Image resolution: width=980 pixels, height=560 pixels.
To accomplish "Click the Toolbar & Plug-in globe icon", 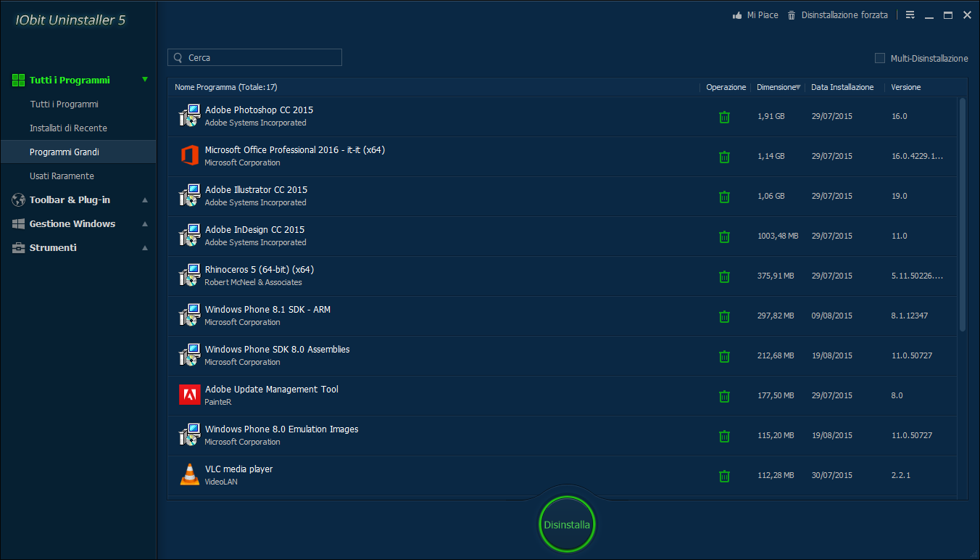I will (x=19, y=200).
